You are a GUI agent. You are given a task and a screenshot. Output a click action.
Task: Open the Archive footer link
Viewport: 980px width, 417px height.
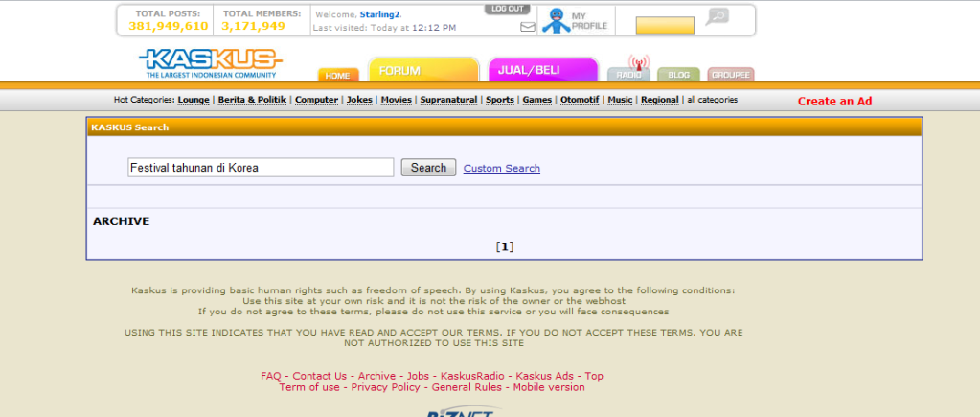click(376, 376)
